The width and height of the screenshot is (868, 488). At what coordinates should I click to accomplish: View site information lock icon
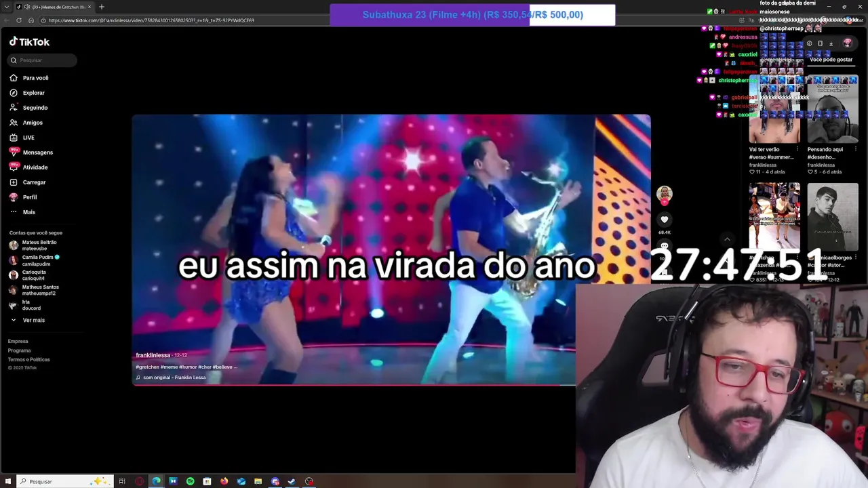click(x=43, y=20)
